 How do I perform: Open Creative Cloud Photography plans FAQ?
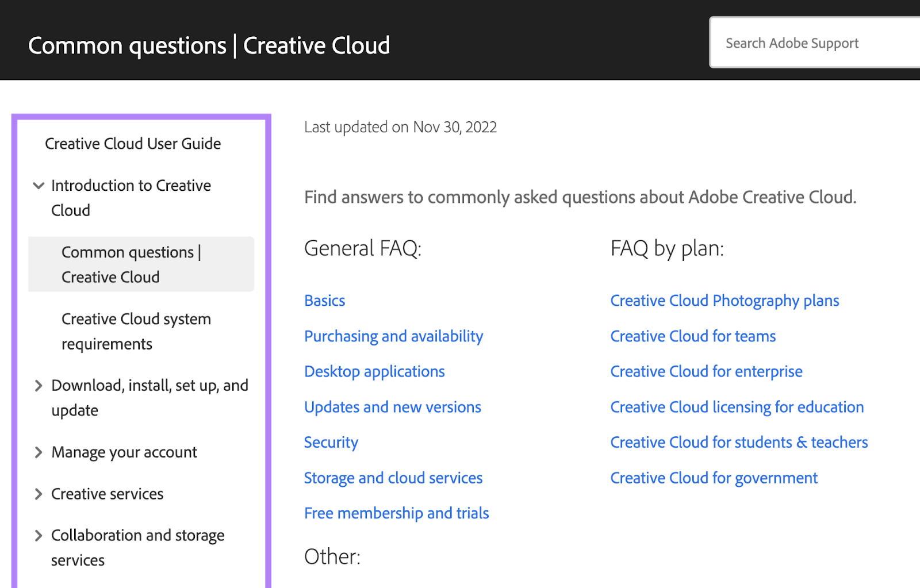click(x=724, y=300)
